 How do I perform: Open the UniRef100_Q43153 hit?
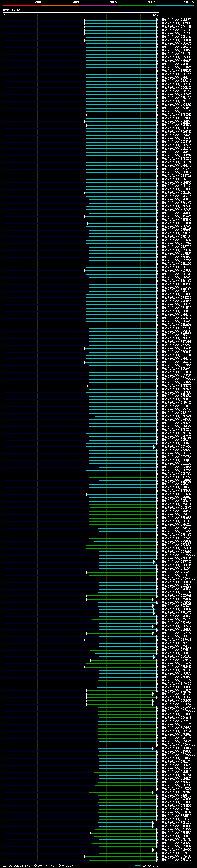click(x=177, y=477)
